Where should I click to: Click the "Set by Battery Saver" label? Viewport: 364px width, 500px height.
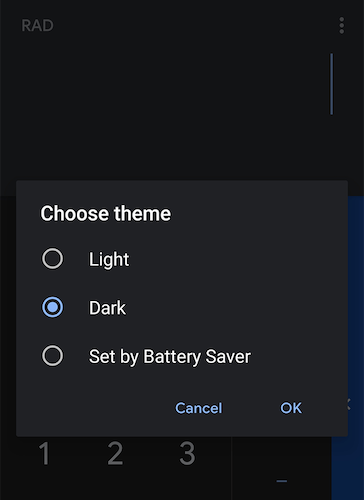click(x=170, y=357)
